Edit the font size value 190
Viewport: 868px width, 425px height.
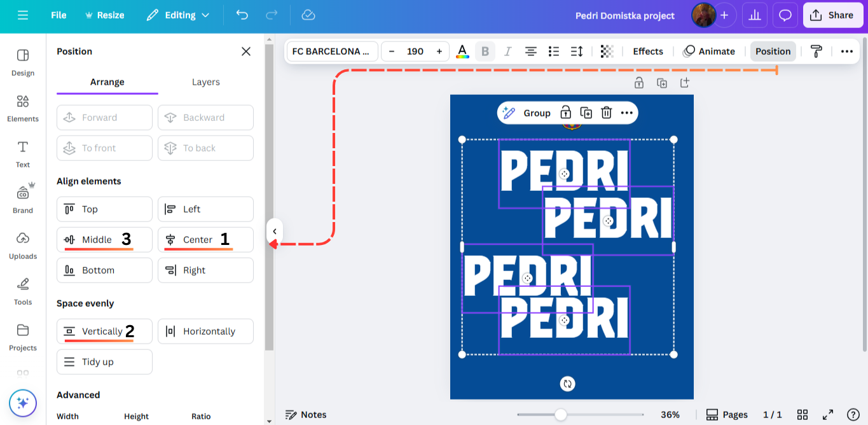click(x=415, y=52)
